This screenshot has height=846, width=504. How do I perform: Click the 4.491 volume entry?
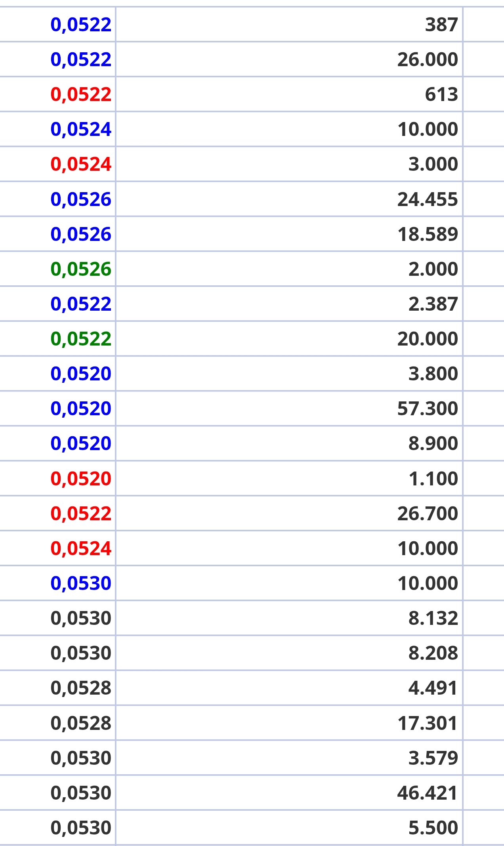[x=433, y=688]
